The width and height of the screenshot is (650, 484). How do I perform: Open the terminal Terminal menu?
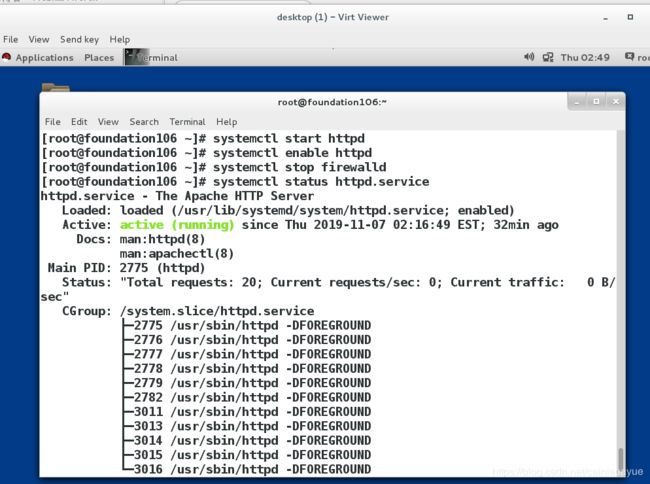[187, 122]
